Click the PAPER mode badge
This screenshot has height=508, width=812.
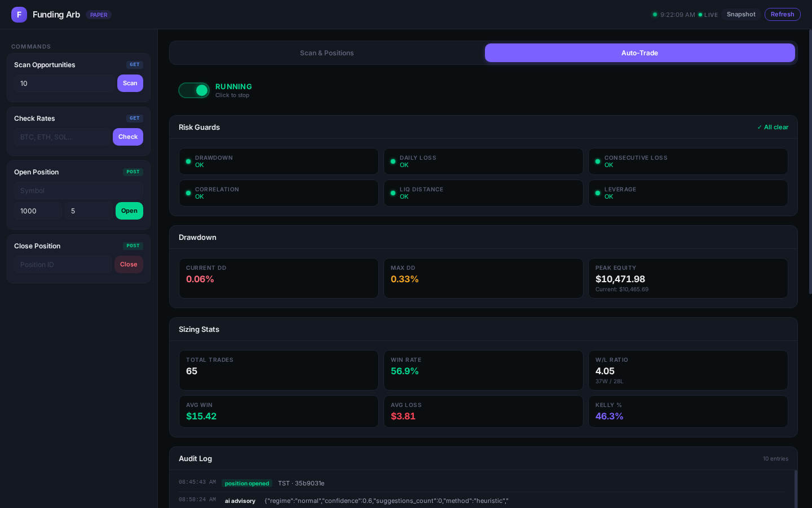tap(99, 15)
